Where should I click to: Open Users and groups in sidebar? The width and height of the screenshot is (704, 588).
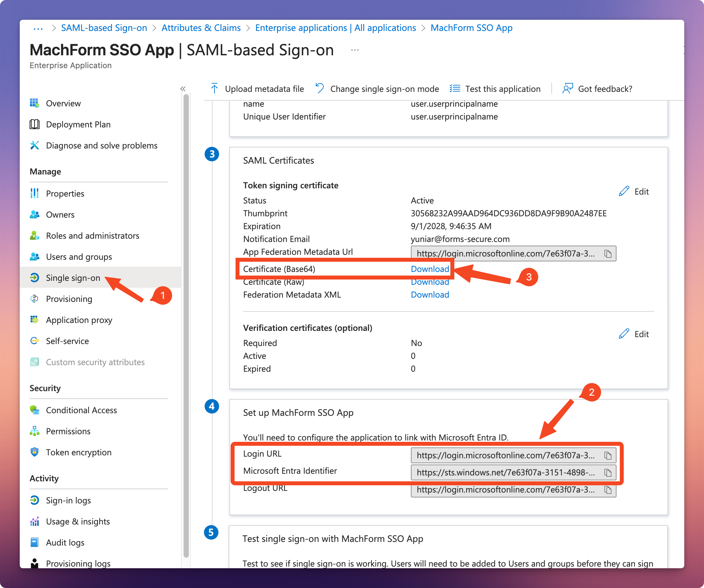[79, 257]
